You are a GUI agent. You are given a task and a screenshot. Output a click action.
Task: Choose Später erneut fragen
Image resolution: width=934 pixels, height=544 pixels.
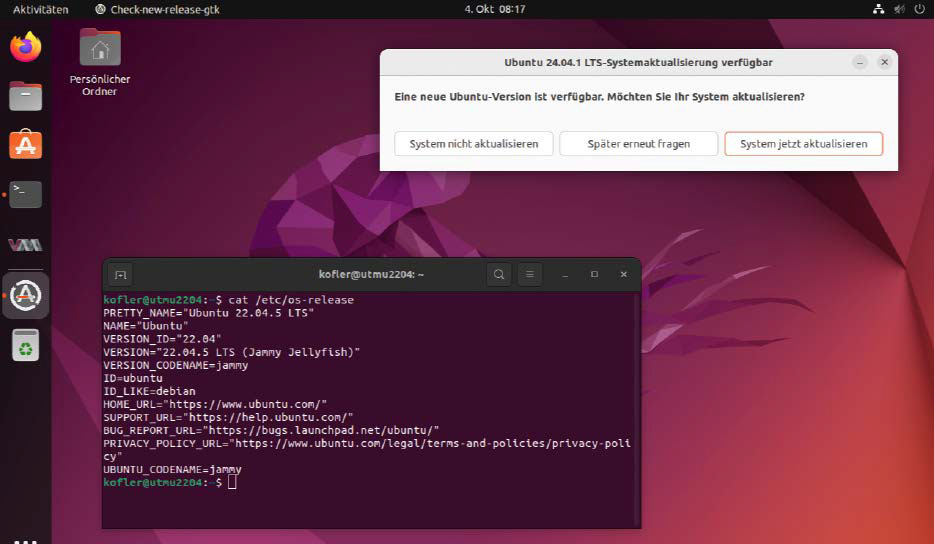point(638,144)
